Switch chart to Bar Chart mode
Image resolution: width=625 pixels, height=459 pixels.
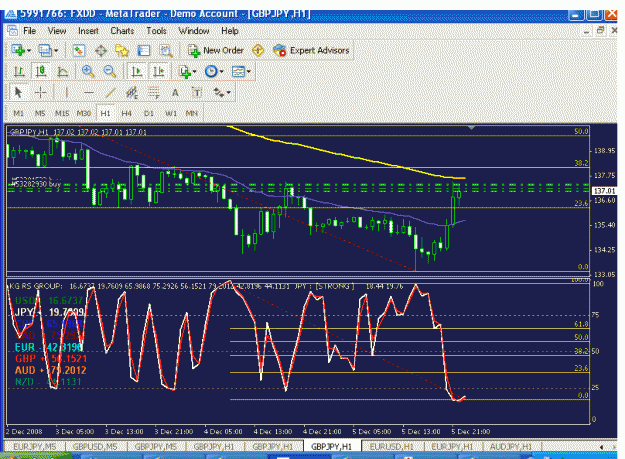pyautogui.click(x=19, y=72)
